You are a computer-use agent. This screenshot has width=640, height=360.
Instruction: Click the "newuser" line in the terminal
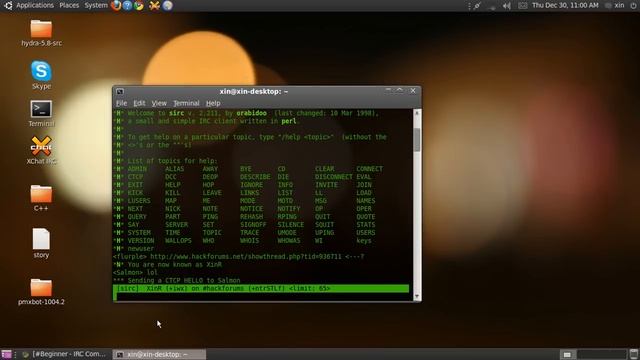(x=141, y=249)
